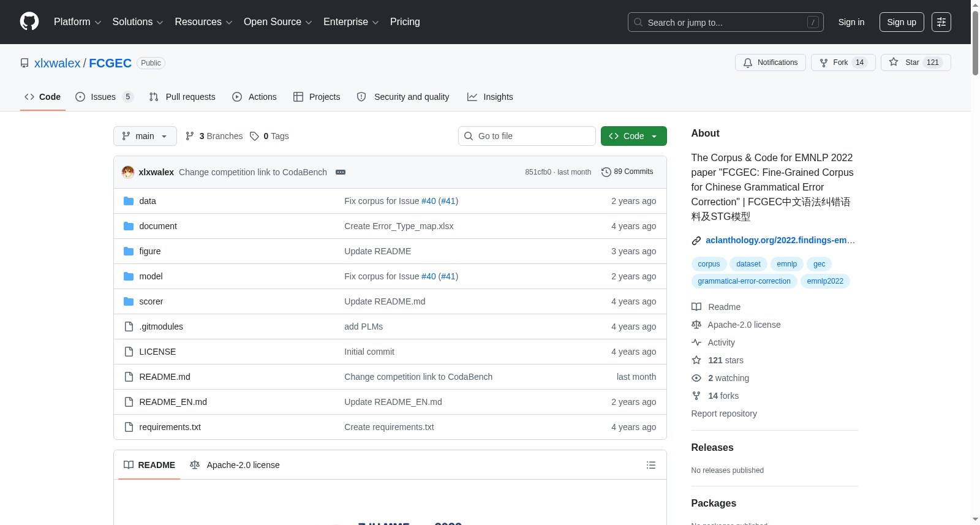
Task: Click the data folder icon
Action: (x=129, y=201)
